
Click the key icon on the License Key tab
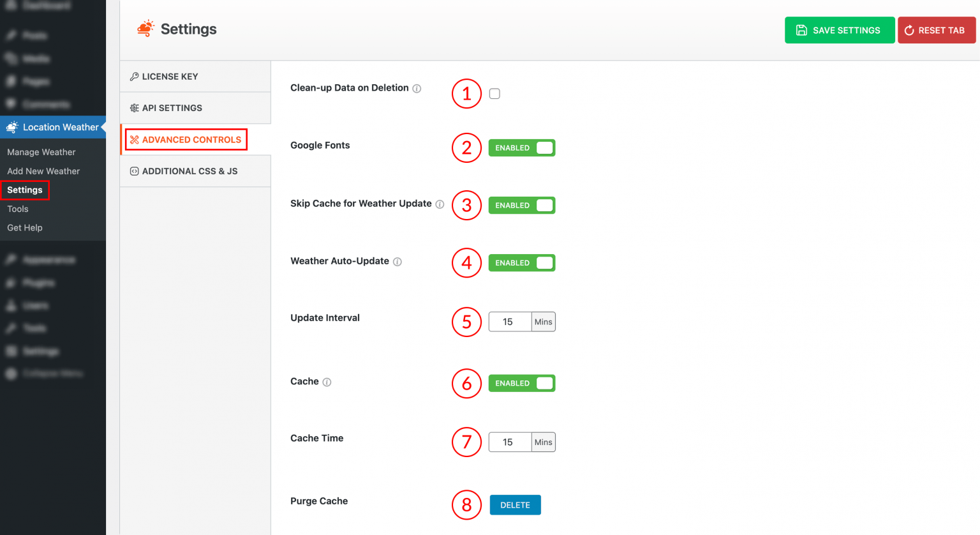(x=134, y=76)
